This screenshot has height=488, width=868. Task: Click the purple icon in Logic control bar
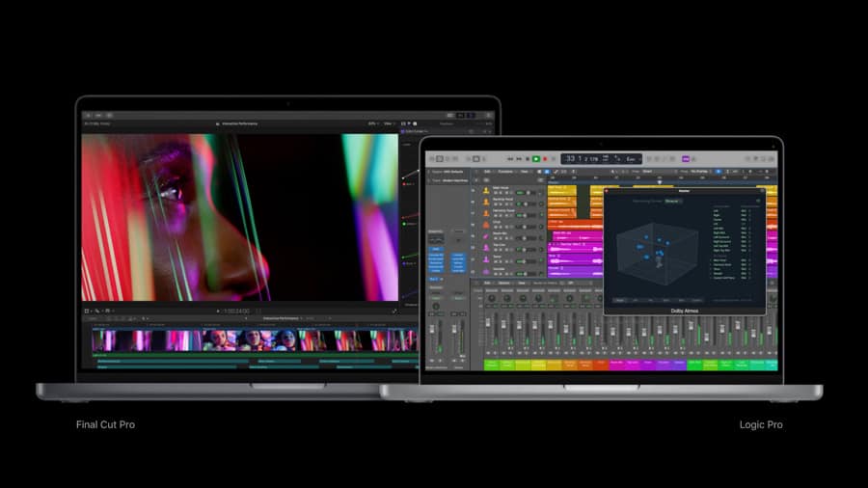(686, 158)
